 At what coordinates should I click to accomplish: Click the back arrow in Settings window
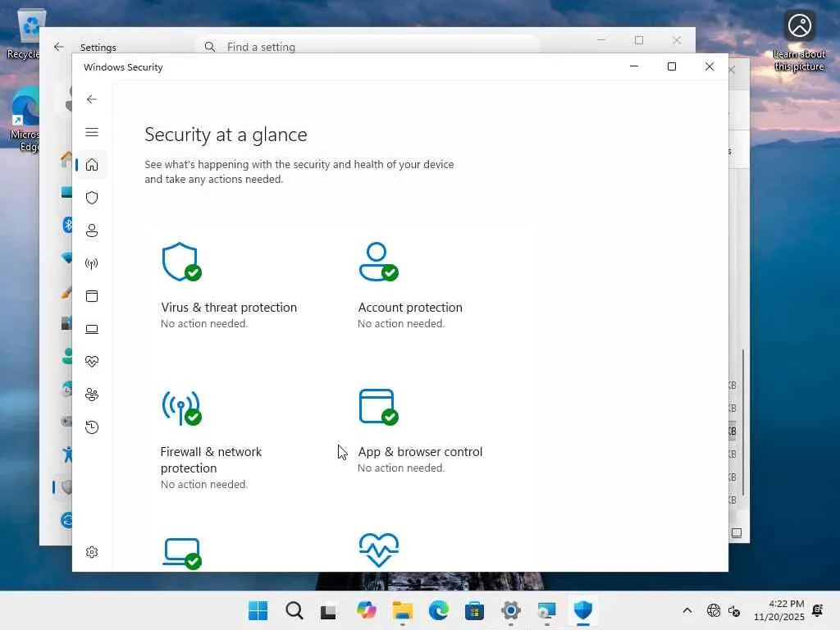click(x=58, y=47)
